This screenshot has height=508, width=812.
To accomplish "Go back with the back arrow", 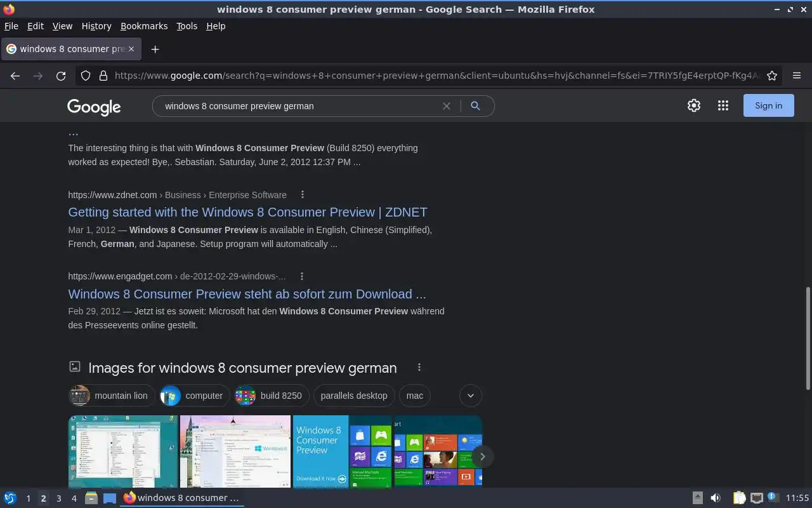I will 15,76.
